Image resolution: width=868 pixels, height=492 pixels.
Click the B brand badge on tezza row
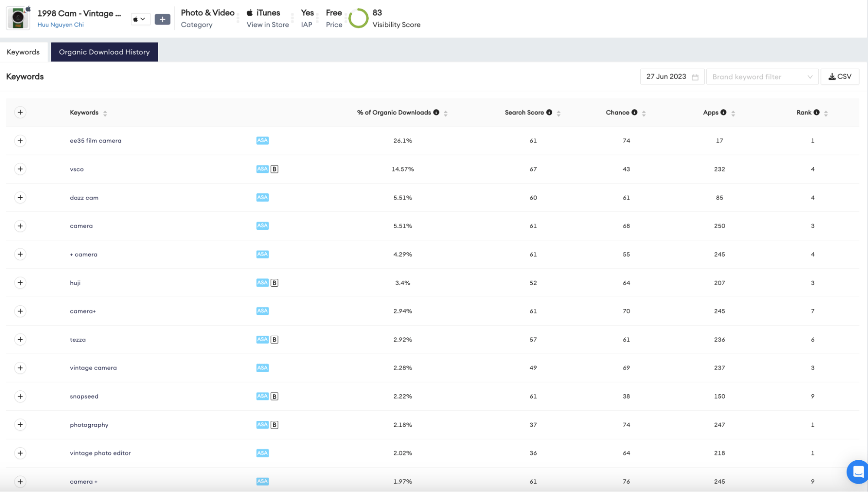[274, 340]
